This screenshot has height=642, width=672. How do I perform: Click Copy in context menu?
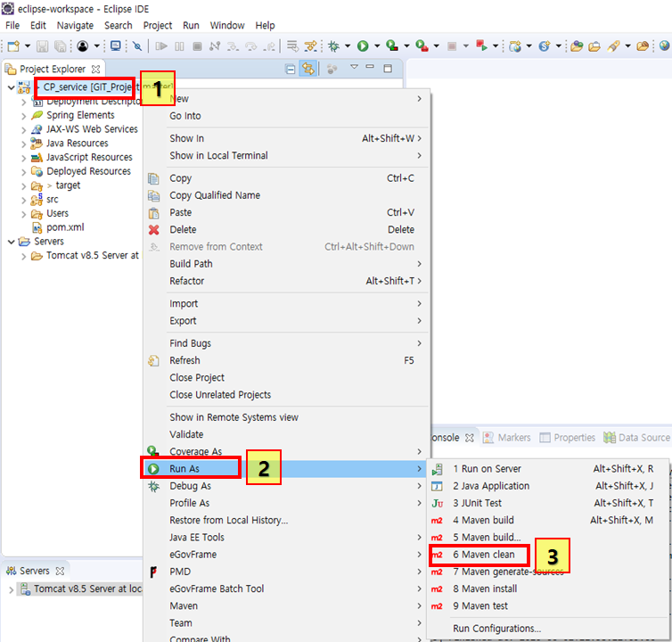285,178
